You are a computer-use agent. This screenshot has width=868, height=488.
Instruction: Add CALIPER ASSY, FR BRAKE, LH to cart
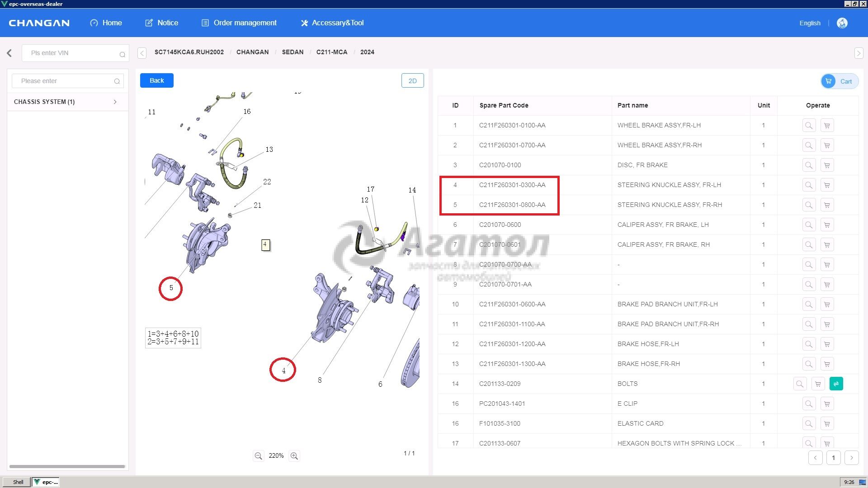tap(827, 225)
